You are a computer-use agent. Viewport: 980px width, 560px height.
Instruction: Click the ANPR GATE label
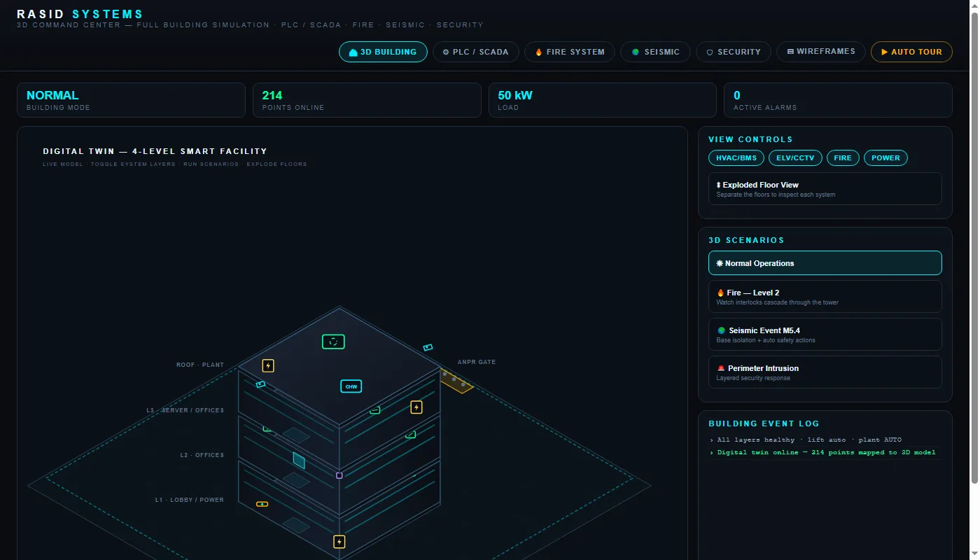pos(477,362)
